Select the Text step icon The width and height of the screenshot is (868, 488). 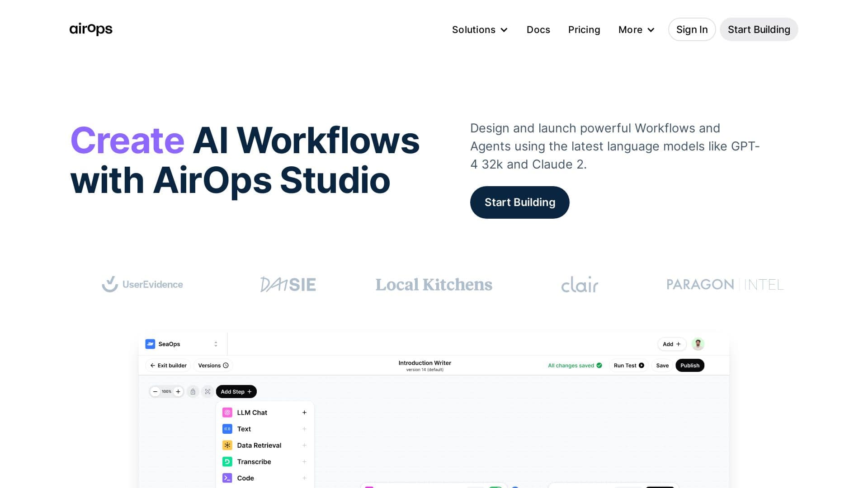click(x=226, y=428)
